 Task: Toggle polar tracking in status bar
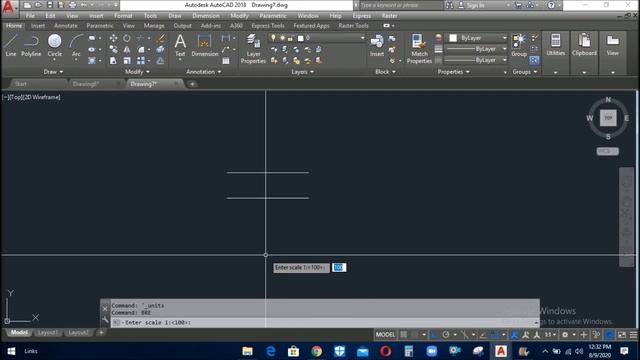tap(446, 335)
